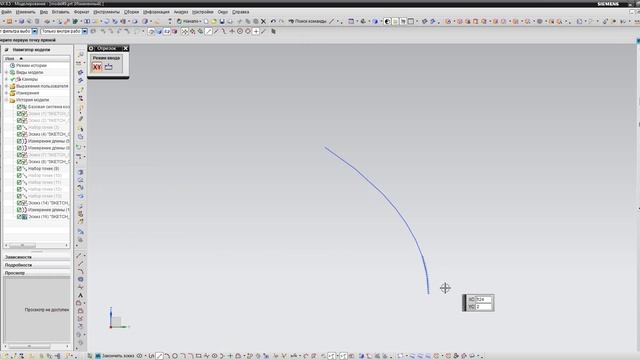The width and height of the screenshot is (640, 360).
Task: Open the 'Только внутри' scope dropdown arrow
Action: [x=84, y=31]
